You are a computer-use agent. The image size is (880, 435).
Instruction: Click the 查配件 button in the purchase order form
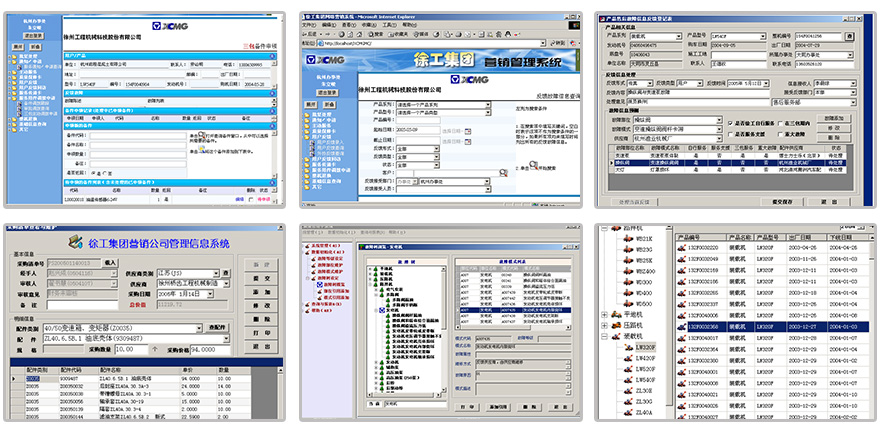click(217, 327)
